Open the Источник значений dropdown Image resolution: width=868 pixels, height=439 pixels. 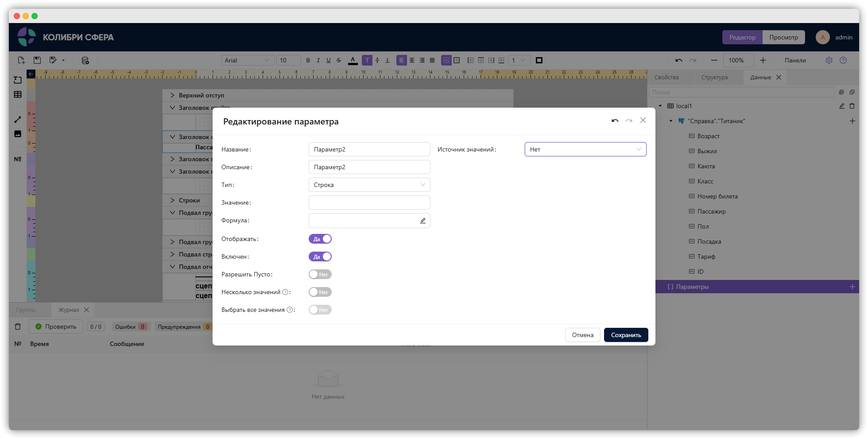(x=585, y=149)
